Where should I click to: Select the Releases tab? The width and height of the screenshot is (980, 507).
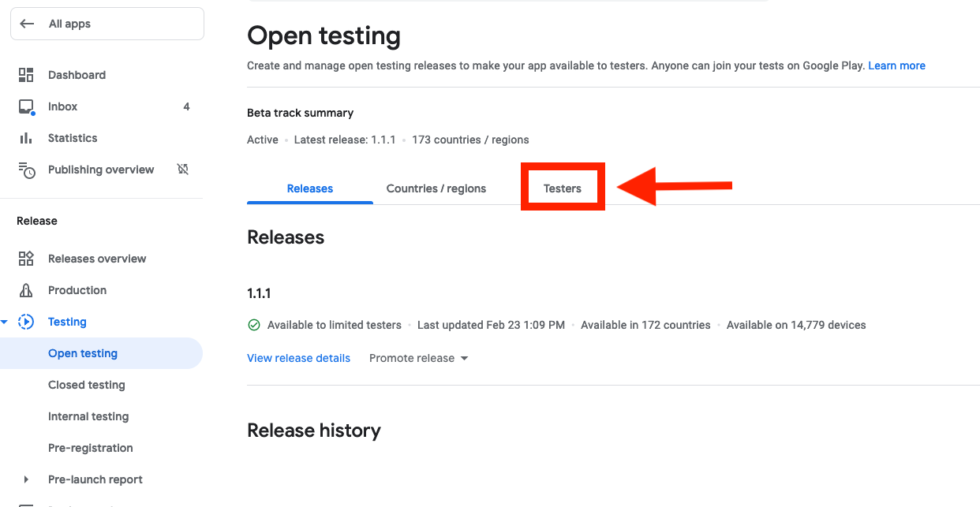click(x=310, y=188)
